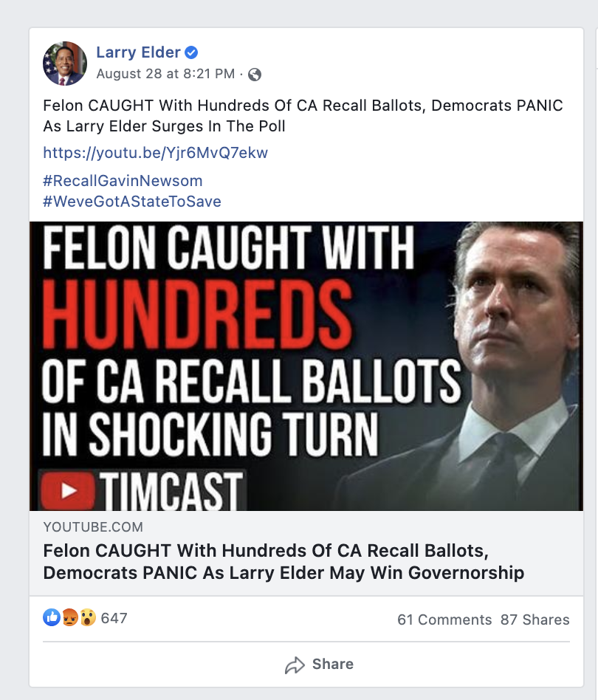Click the Wow reaction emoji icon
The image size is (598, 700).
coord(86,618)
